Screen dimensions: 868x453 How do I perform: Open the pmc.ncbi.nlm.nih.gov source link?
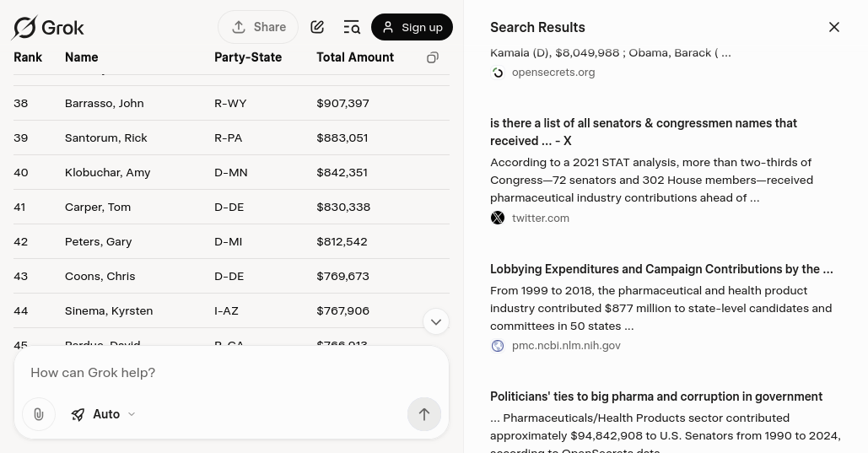click(x=566, y=346)
